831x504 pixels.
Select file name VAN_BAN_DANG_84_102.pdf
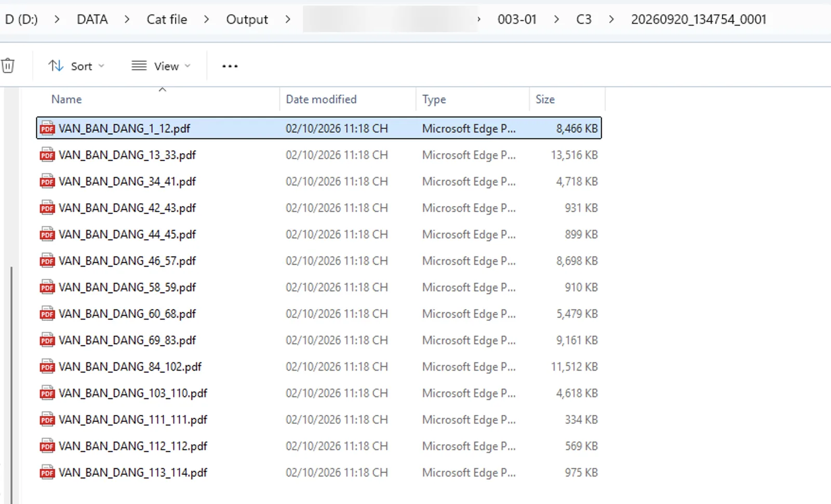pos(130,366)
